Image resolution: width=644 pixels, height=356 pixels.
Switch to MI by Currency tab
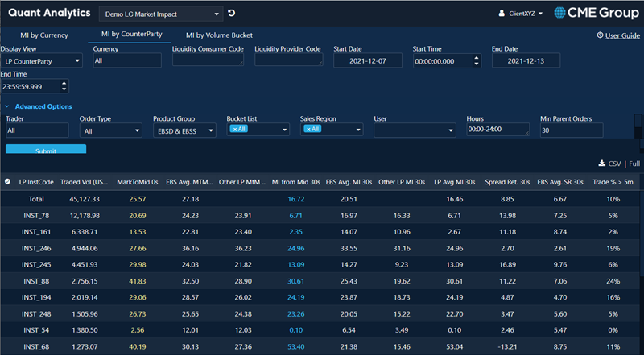(43, 35)
